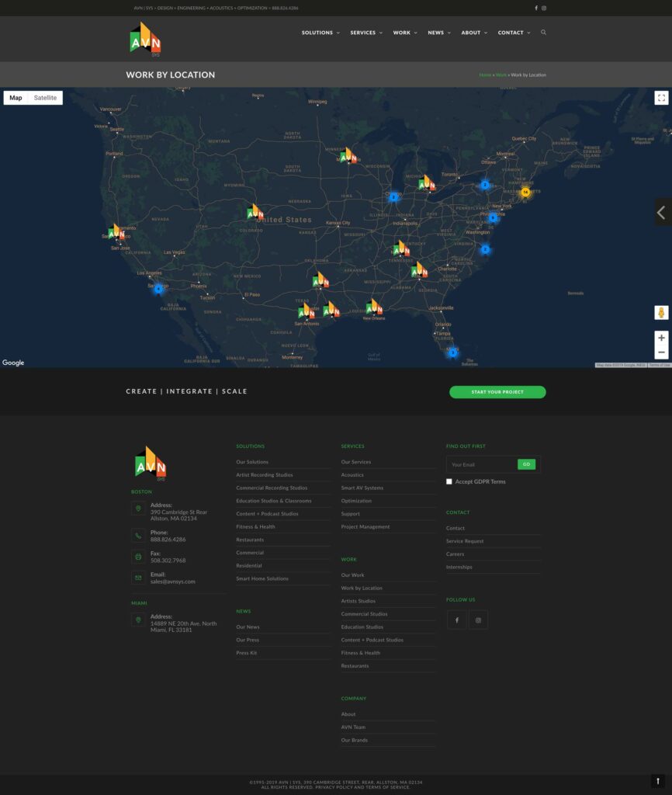Open Instagram icon in top bar

click(x=544, y=8)
